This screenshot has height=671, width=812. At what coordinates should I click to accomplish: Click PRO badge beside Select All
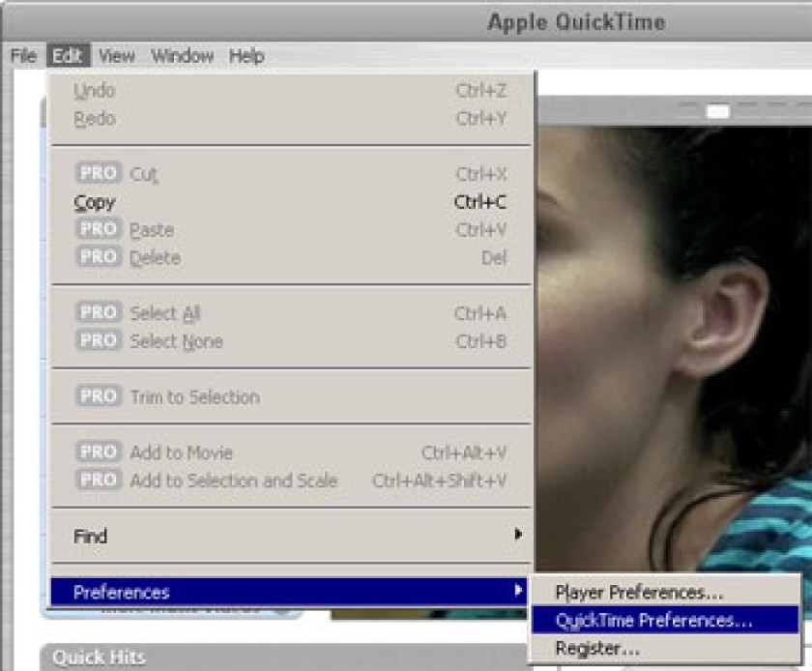click(99, 312)
